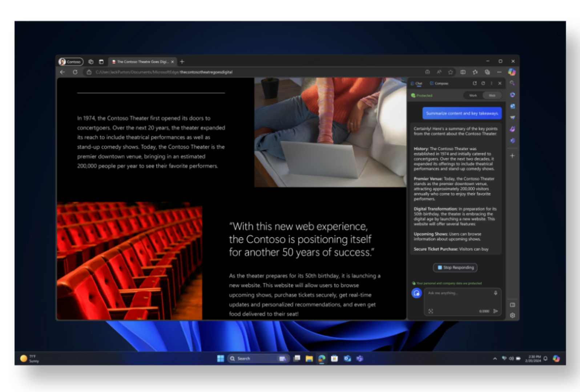Image resolution: width=580 pixels, height=392 pixels.
Task: Expand the system tray hidden icons chevron
Action: pyautogui.click(x=495, y=359)
